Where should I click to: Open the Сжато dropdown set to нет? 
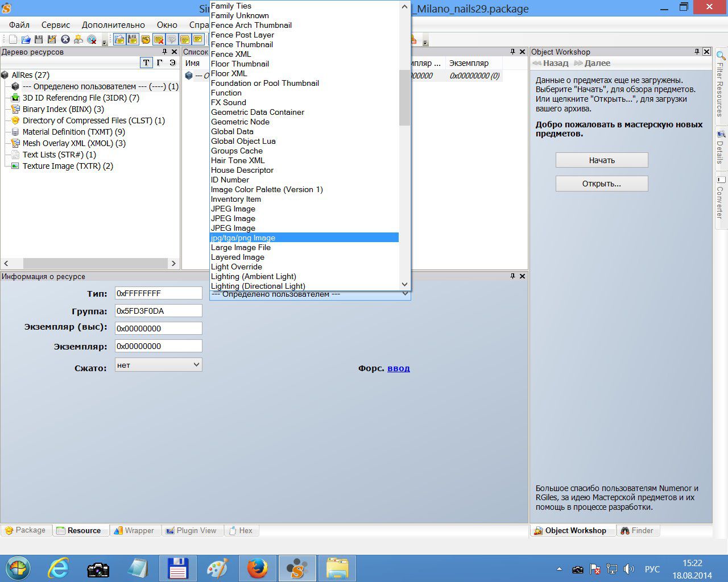coord(158,365)
